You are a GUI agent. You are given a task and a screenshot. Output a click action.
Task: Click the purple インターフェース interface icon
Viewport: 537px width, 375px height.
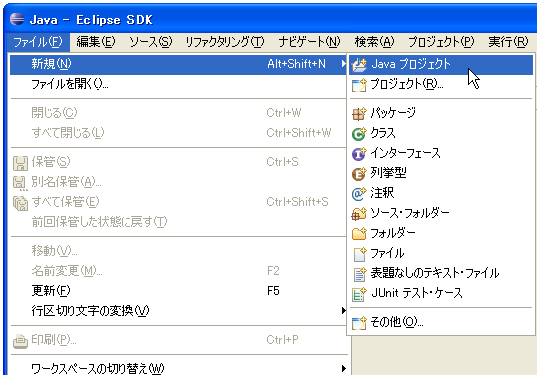(359, 153)
